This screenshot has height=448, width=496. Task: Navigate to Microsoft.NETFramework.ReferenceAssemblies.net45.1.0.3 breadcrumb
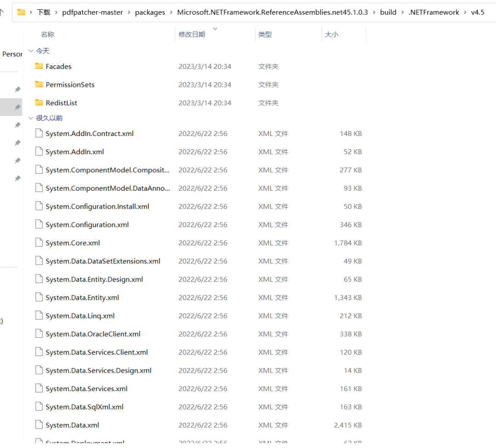tap(272, 12)
